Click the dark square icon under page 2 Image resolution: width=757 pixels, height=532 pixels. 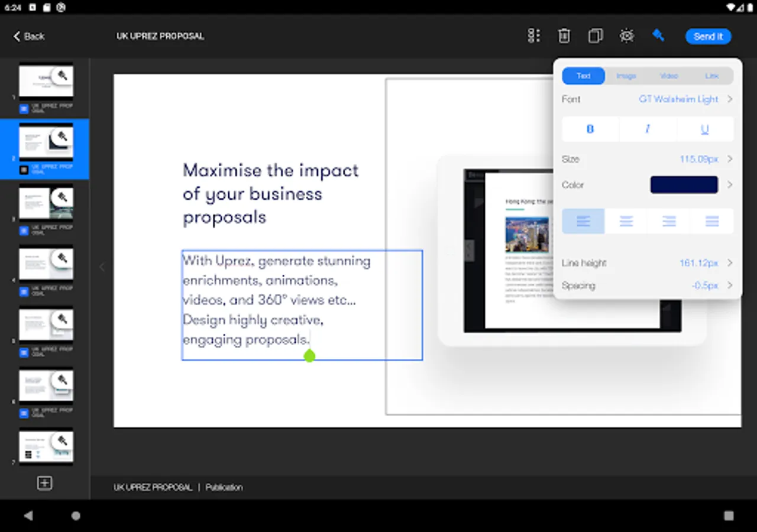point(24,170)
